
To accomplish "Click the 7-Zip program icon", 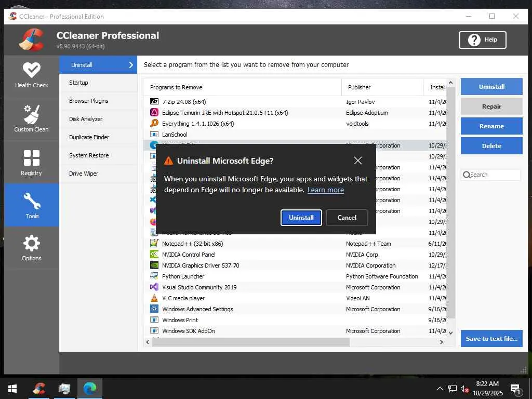I will [154, 101].
